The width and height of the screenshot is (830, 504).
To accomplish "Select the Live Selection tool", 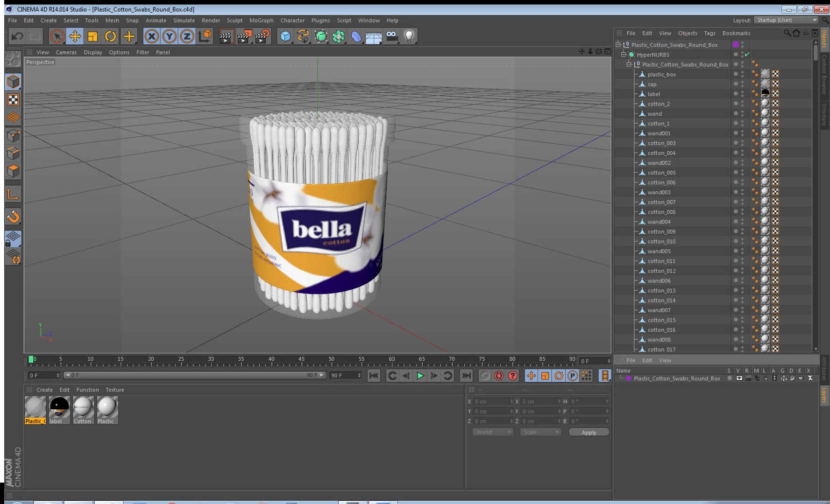I will click(x=57, y=36).
